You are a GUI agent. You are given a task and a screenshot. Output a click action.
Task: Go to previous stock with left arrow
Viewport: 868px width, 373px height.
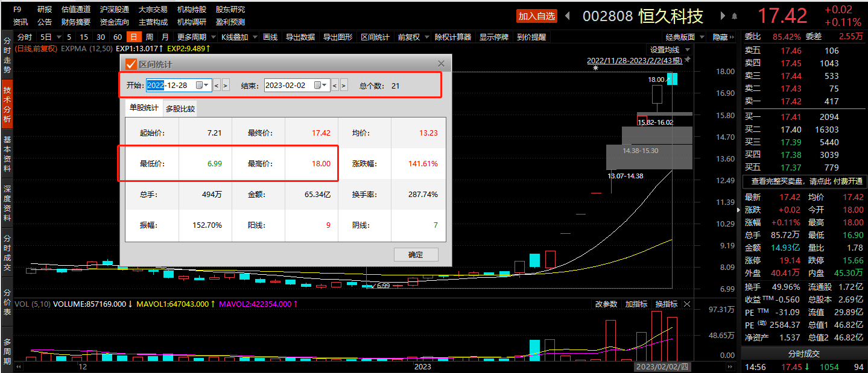pos(566,16)
